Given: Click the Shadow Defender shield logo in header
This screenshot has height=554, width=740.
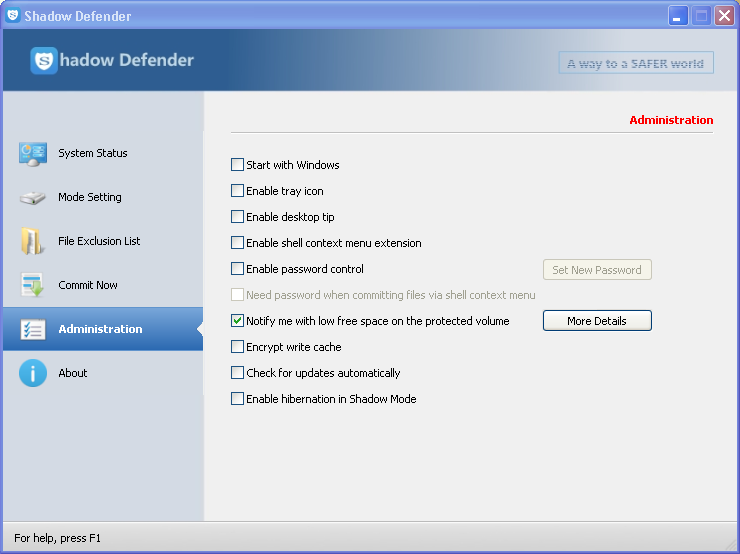Looking at the screenshot, I should click(x=44, y=60).
